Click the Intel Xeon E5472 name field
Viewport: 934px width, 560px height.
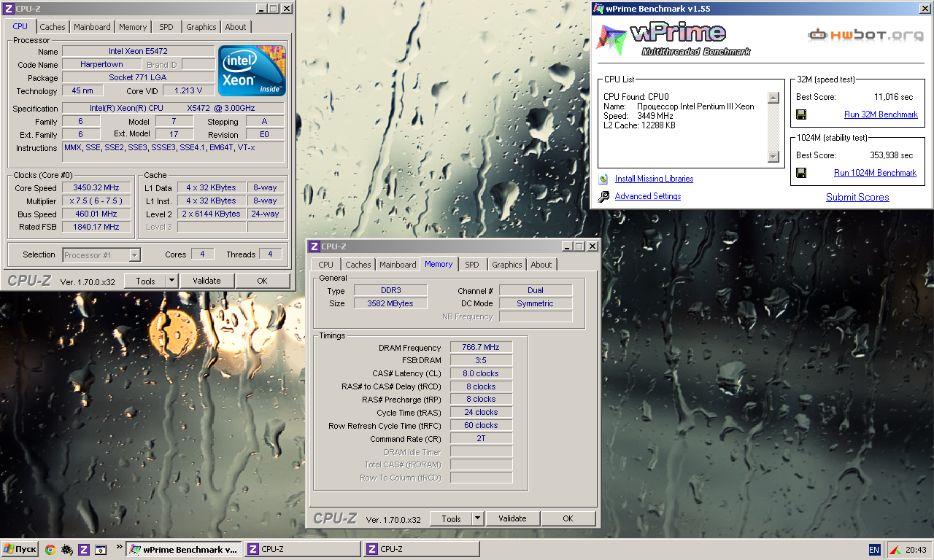tap(138, 52)
